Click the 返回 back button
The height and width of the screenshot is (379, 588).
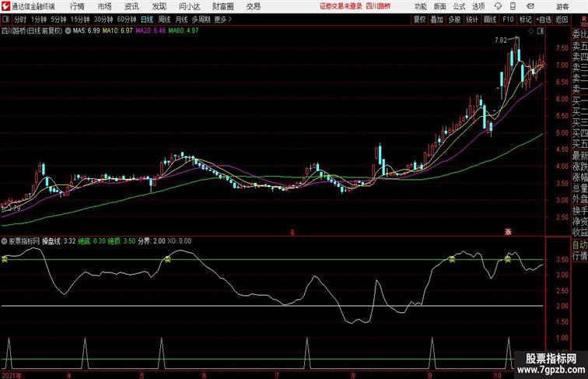562,19
